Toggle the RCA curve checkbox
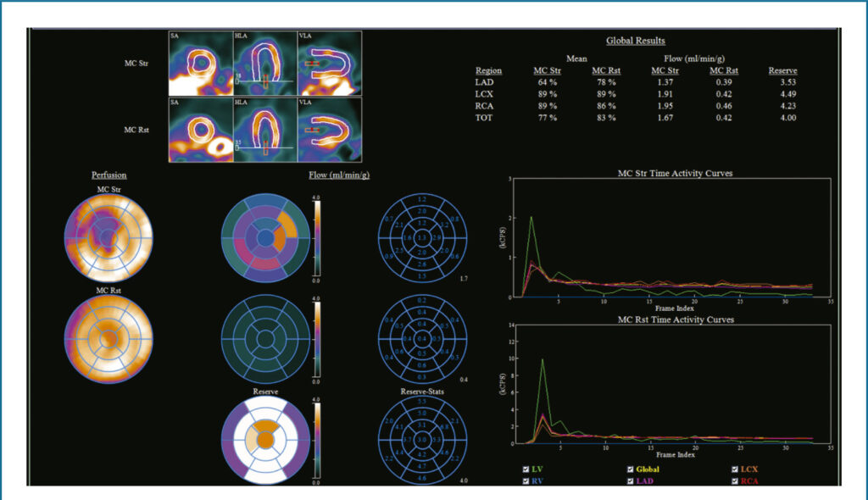 point(735,481)
